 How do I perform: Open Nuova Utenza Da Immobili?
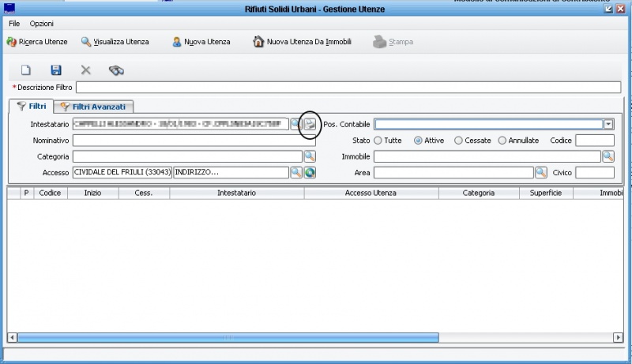tap(302, 42)
